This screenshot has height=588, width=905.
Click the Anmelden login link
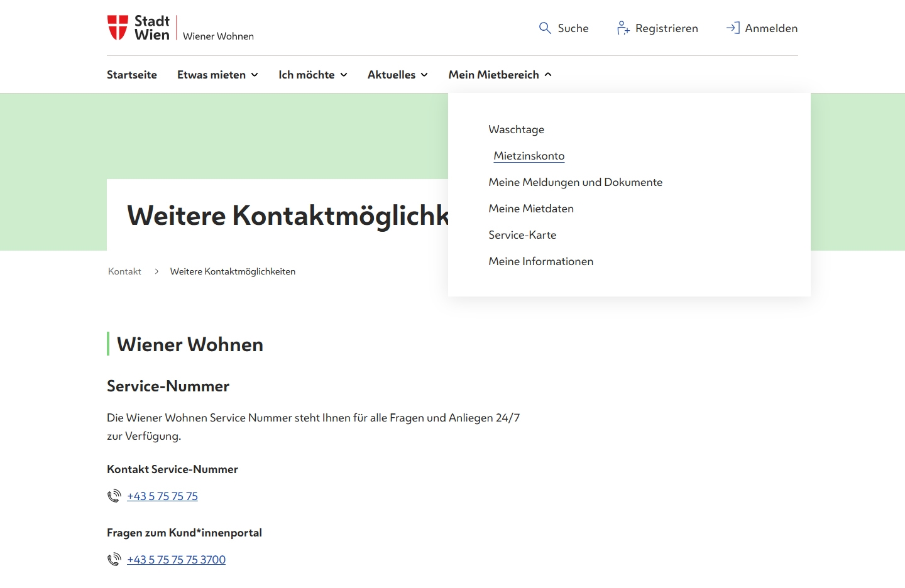(x=762, y=28)
